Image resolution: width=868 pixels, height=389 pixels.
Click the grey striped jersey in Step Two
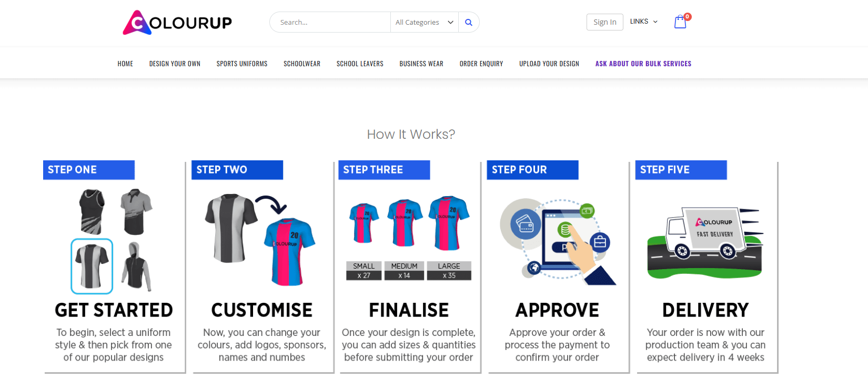click(x=231, y=228)
